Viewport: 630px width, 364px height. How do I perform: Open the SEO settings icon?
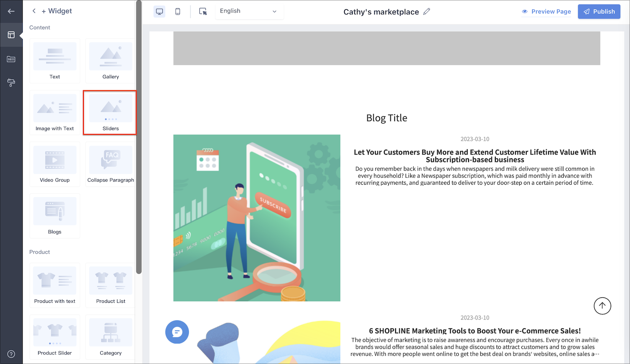point(11,59)
